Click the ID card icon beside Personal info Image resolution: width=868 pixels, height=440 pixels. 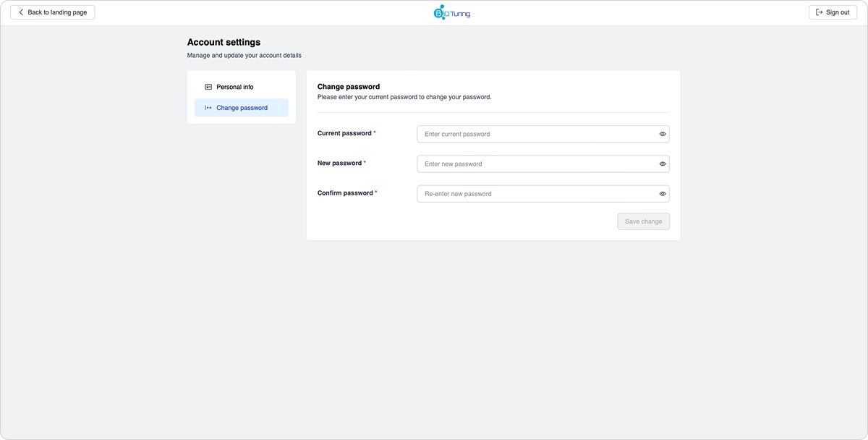coord(208,87)
